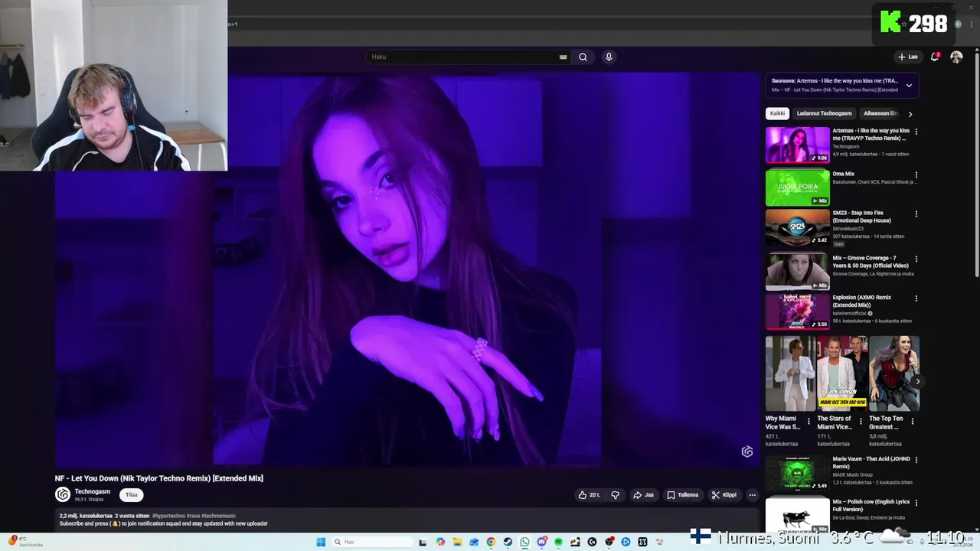
Task: Open more actions three-dot menu under video
Action: tap(752, 495)
